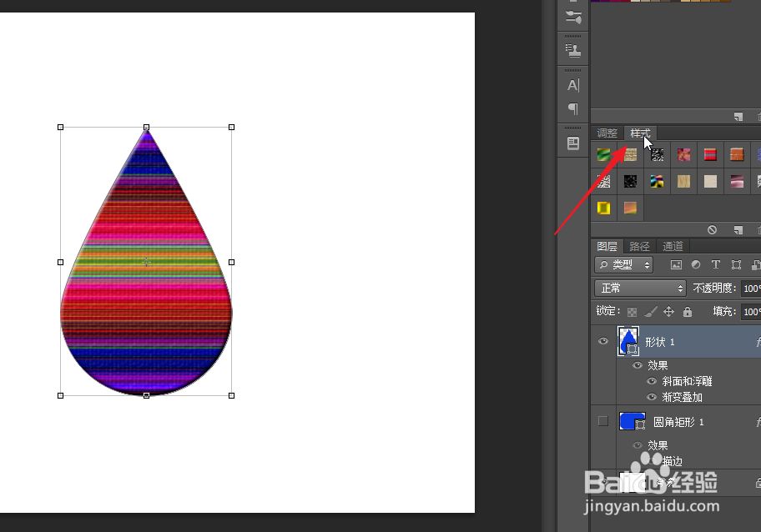Screen dimensions: 761x532
Task: Hide all 效果 of 形状 1 layer
Action: tap(638, 365)
